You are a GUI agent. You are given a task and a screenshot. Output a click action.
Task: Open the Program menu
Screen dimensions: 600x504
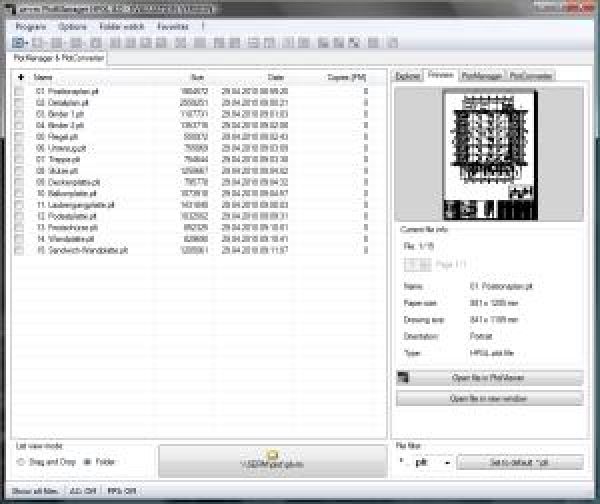(31, 26)
